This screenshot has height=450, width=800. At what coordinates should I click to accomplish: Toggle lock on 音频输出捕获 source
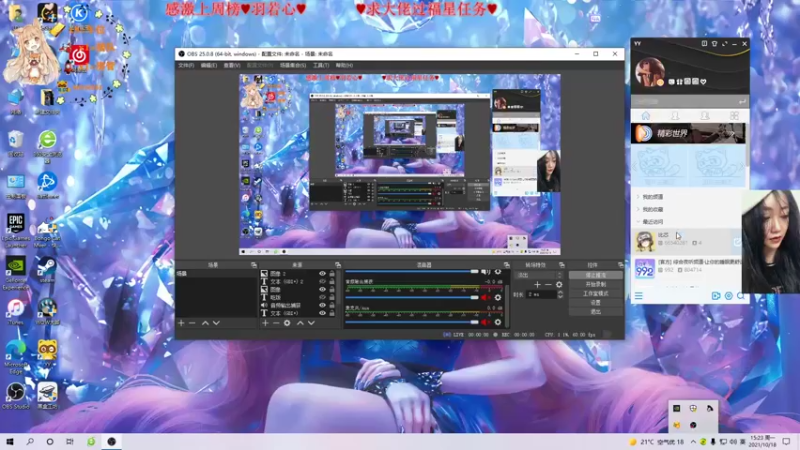coord(332,305)
